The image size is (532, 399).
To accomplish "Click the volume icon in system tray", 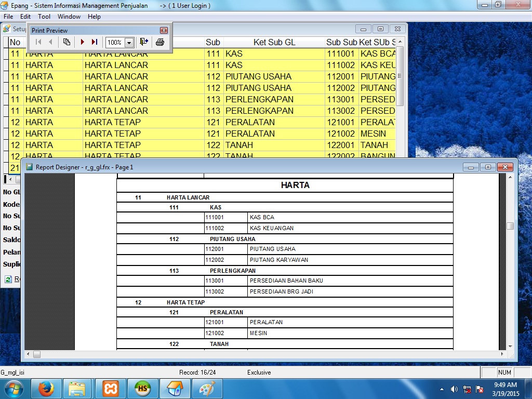I will pyautogui.click(x=454, y=389).
